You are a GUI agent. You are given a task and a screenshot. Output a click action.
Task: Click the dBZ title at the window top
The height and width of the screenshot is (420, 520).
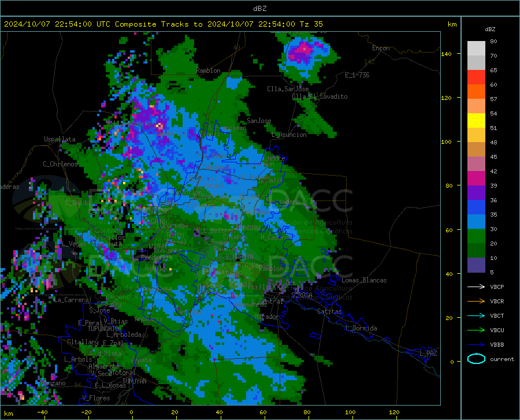point(259,9)
